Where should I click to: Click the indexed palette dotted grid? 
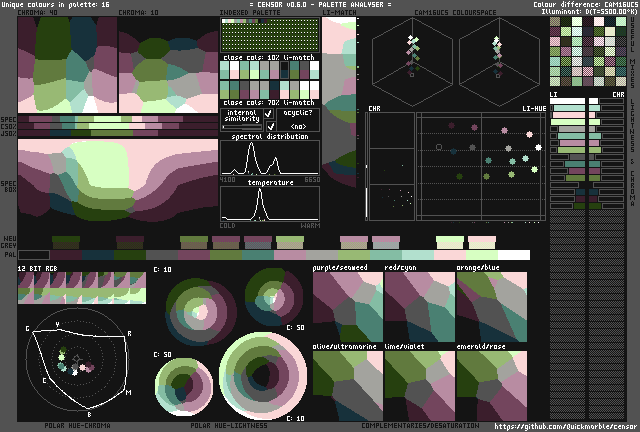pyautogui.click(x=270, y=35)
